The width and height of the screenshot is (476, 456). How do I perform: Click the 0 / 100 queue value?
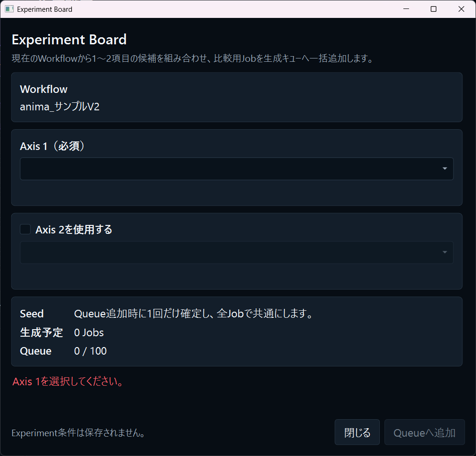point(91,351)
